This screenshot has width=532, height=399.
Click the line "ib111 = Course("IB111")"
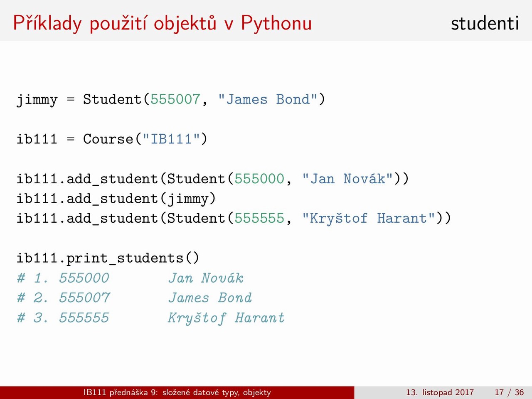112,139
